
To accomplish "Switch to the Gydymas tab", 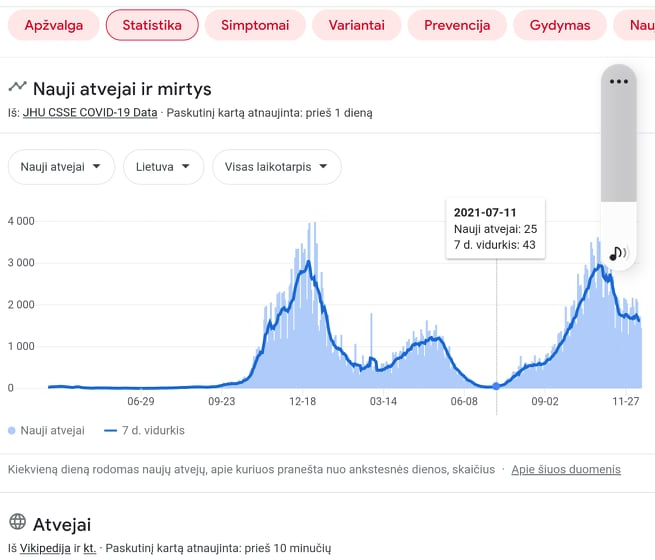I will point(560,25).
